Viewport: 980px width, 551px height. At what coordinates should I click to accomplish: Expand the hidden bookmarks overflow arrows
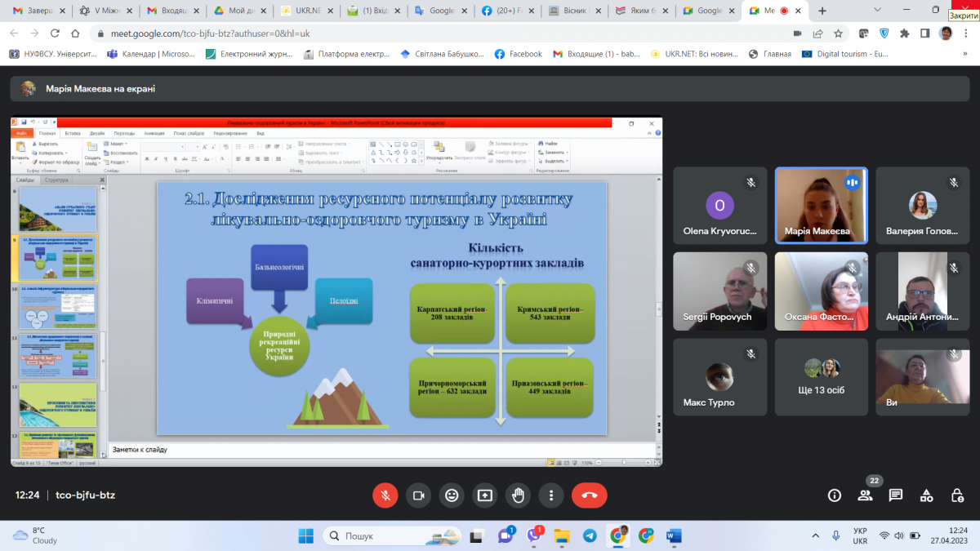click(965, 54)
